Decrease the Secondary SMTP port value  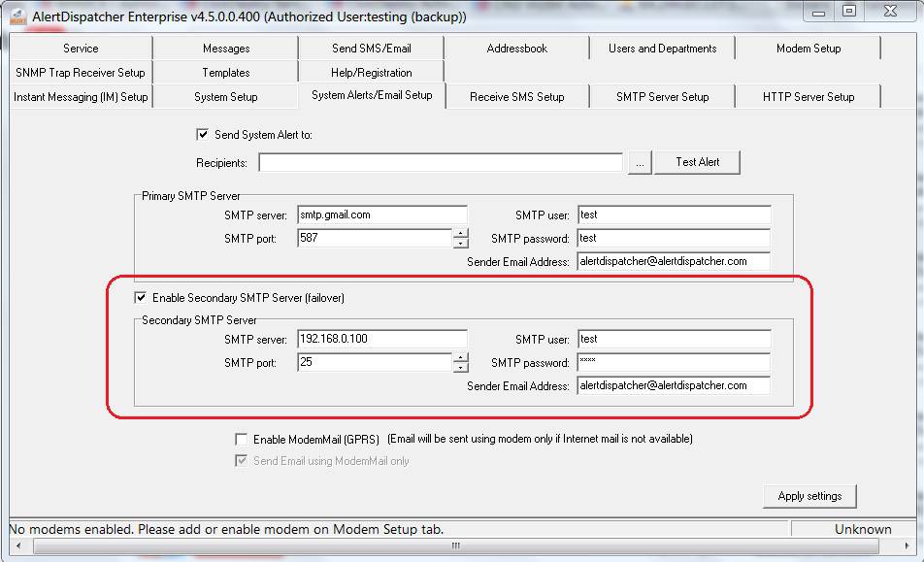(461, 368)
